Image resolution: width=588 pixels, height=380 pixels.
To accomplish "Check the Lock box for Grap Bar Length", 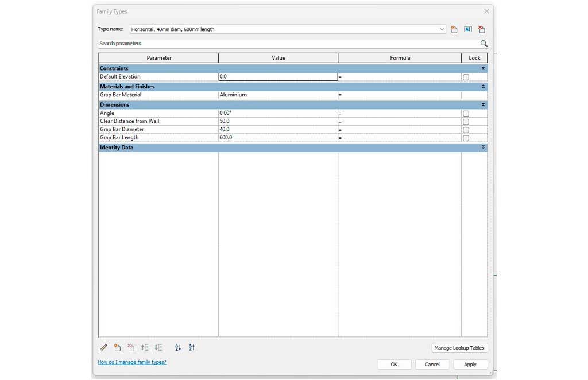I will pyautogui.click(x=466, y=138).
